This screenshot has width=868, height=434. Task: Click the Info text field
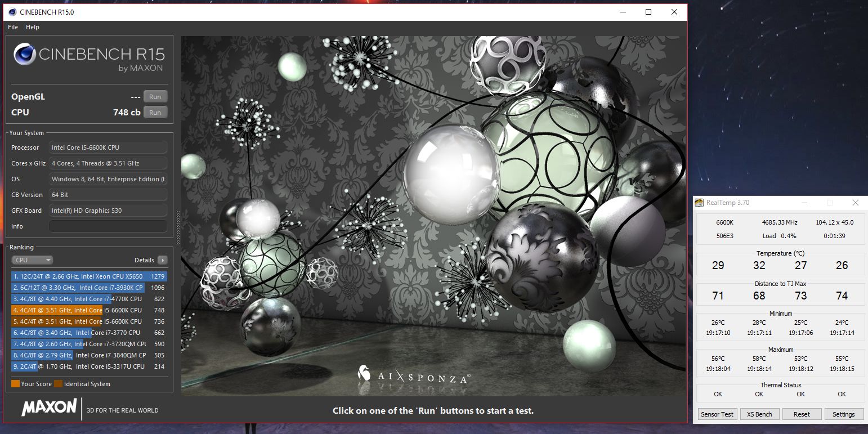click(108, 226)
